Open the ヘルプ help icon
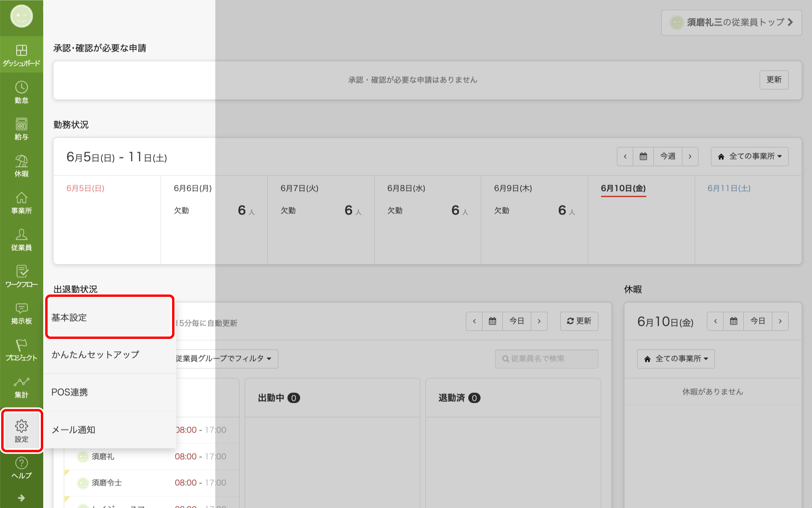 click(21, 468)
